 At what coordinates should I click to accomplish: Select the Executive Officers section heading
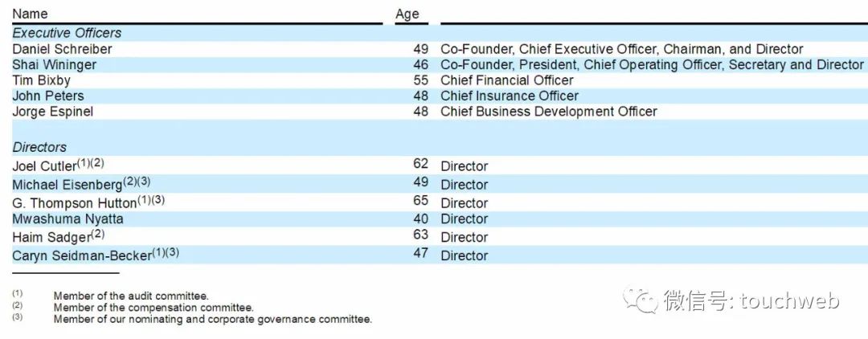pos(67,33)
